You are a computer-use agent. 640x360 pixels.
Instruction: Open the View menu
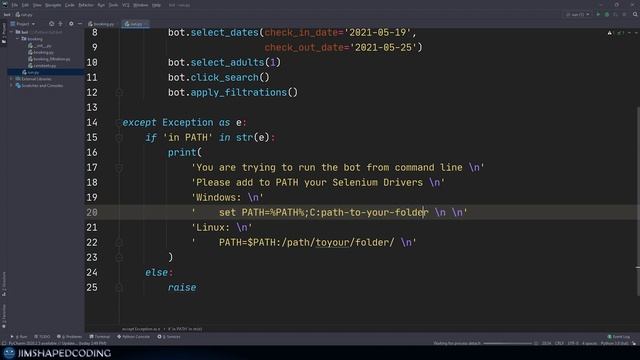click(37, 5)
